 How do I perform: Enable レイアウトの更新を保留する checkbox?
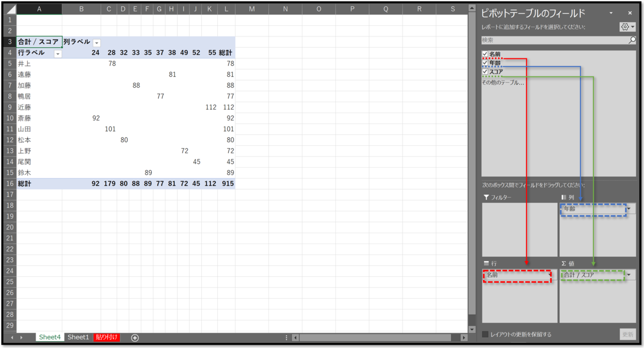pos(486,334)
